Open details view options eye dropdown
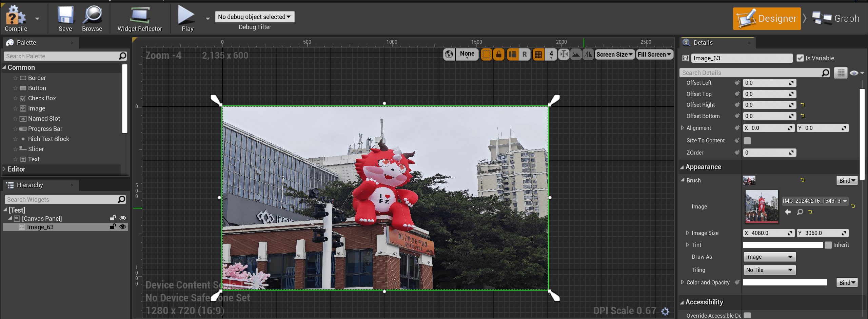The height and width of the screenshot is (319, 868). (857, 73)
